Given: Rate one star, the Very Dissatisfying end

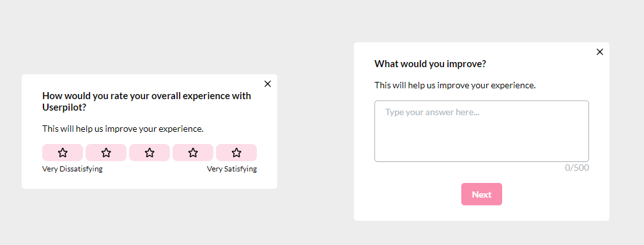Looking at the screenshot, I should pyautogui.click(x=63, y=152).
